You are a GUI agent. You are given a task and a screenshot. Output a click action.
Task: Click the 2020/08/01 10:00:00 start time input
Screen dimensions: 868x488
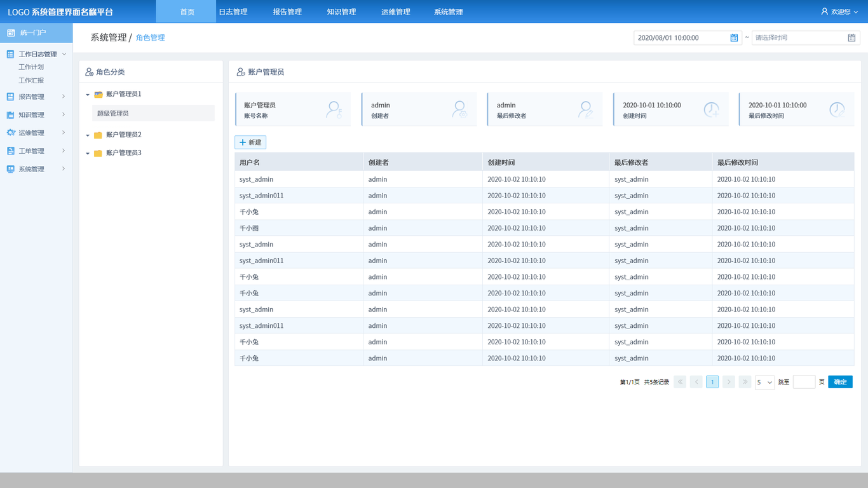pyautogui.click(x=688, y=37)
